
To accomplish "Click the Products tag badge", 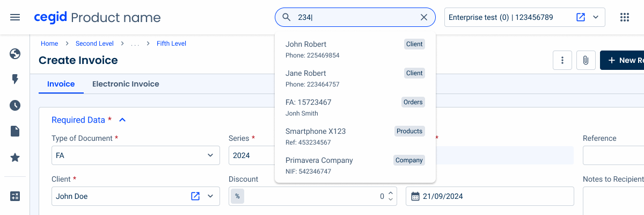I will coord(409,131).
